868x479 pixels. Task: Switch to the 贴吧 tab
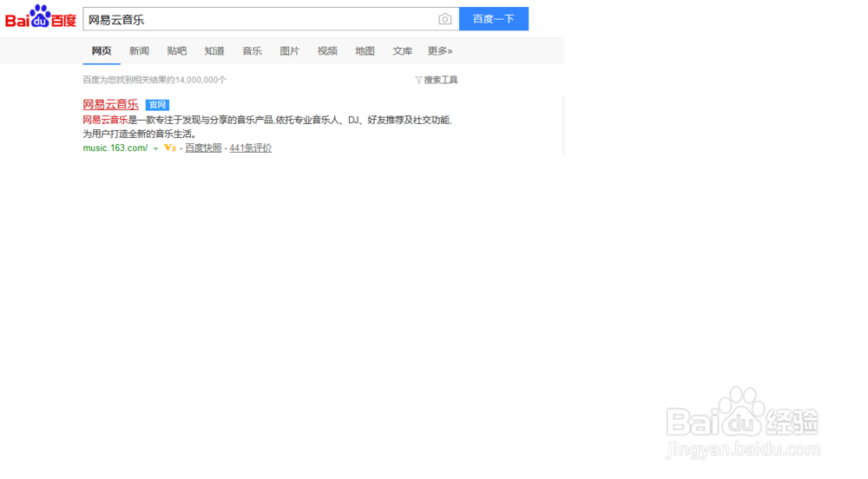pyautogui.click(x=176, y=51)
